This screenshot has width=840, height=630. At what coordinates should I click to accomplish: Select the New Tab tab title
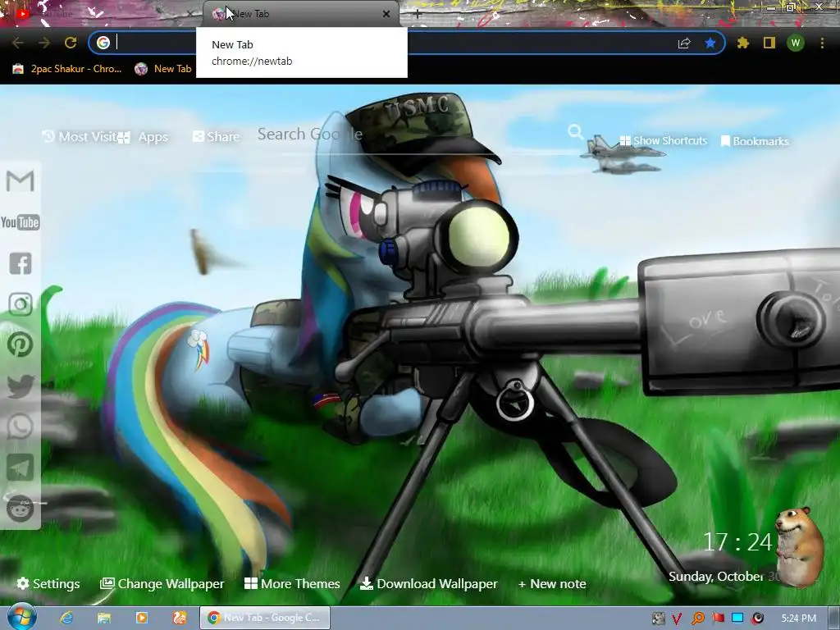251,14
